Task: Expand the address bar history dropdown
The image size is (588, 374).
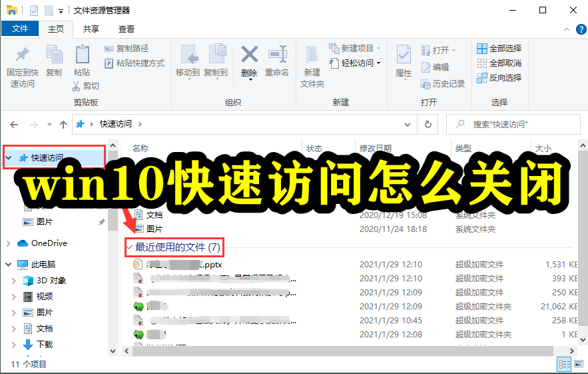Action: tap(408, 124)
